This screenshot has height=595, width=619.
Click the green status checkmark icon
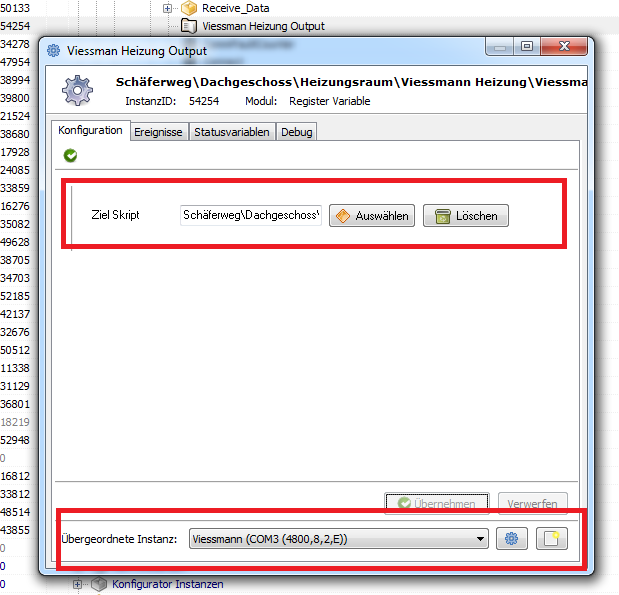tap(71, 155)
